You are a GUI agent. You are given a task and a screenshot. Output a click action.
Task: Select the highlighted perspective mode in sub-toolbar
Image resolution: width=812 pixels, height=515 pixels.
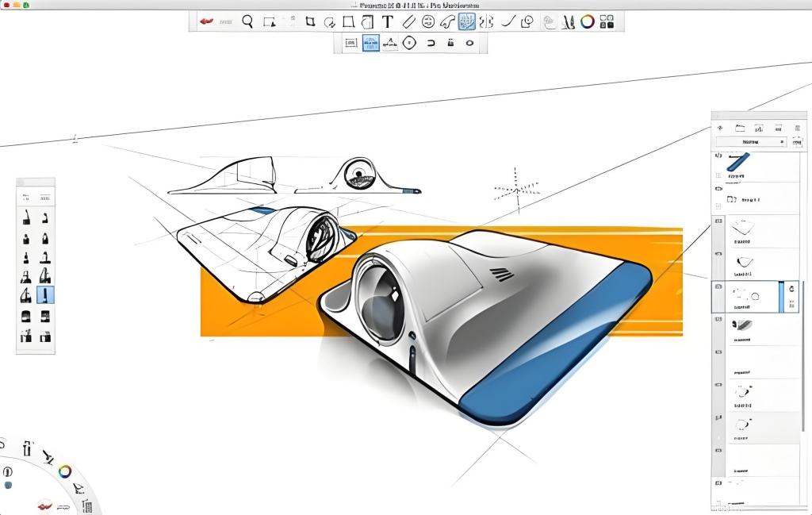pos(370,43)
